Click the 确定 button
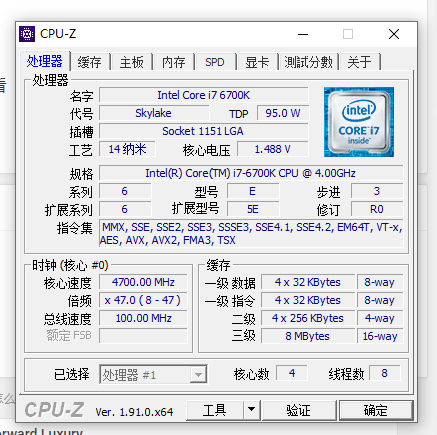This screenshot has height=435, width=437. (x=376, y=410)
